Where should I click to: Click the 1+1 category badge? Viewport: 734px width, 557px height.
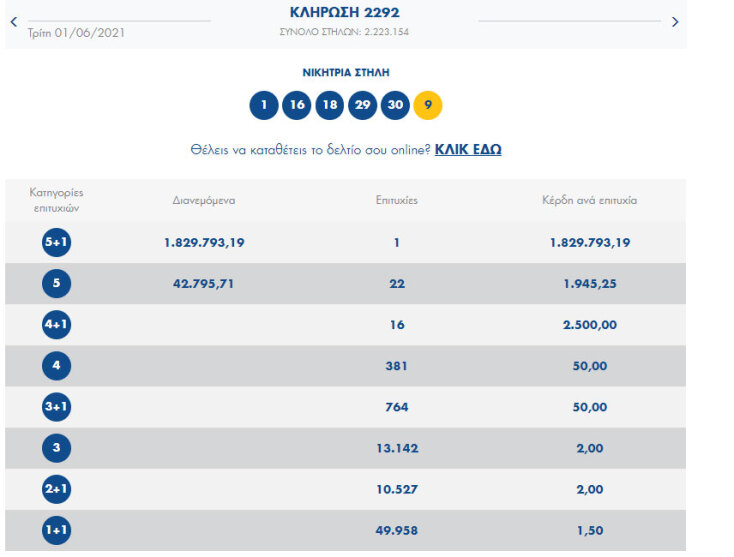point(57,530)
